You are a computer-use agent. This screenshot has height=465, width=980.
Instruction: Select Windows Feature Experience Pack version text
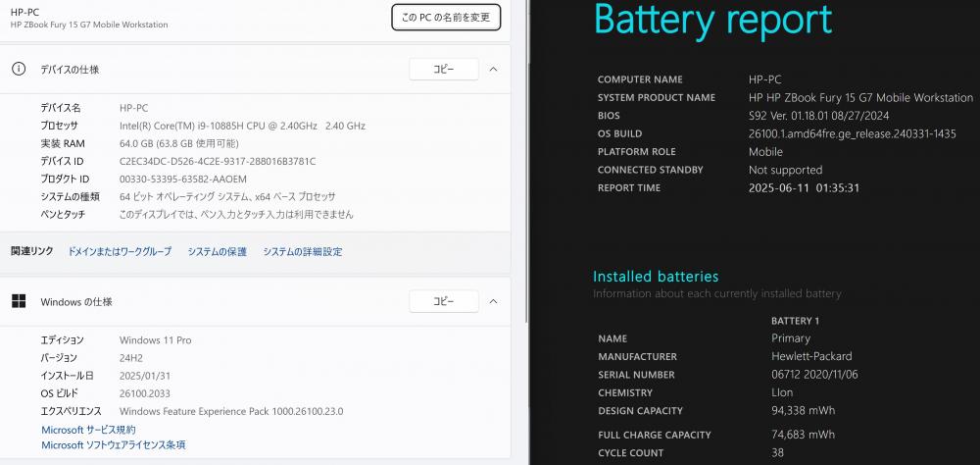[x=231, y=411]
